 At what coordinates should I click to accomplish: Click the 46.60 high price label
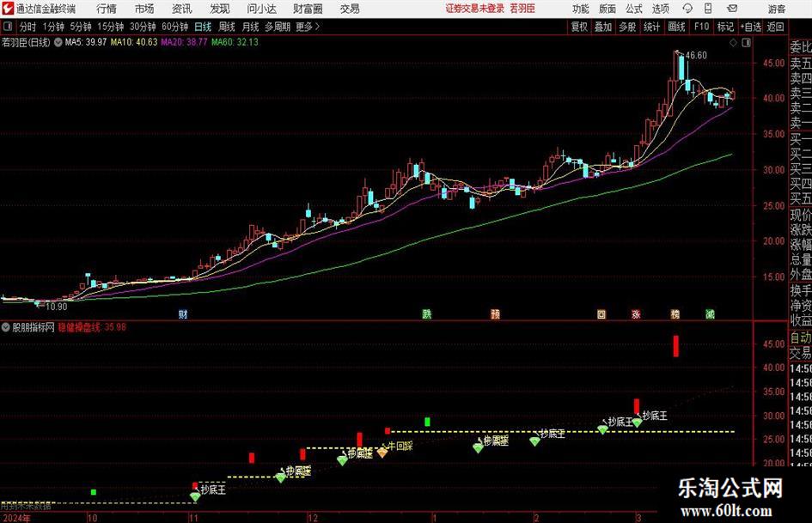coord(696,56)
